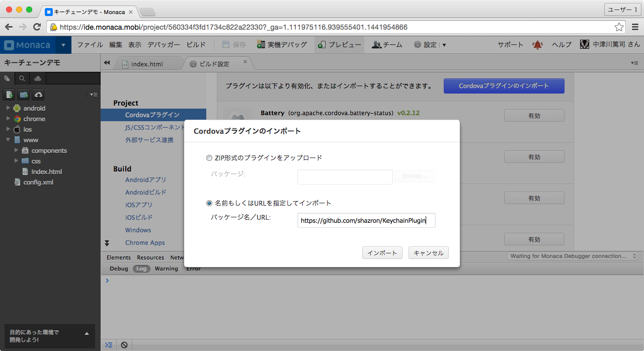Viewport: 644px width, 351px height.
Task: Switch to the index.html tab
Action: 146,64
